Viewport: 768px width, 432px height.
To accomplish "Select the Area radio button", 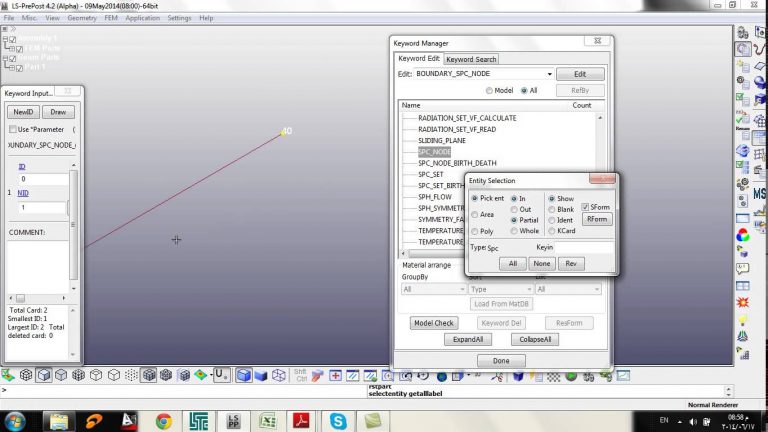I will 475,214.
